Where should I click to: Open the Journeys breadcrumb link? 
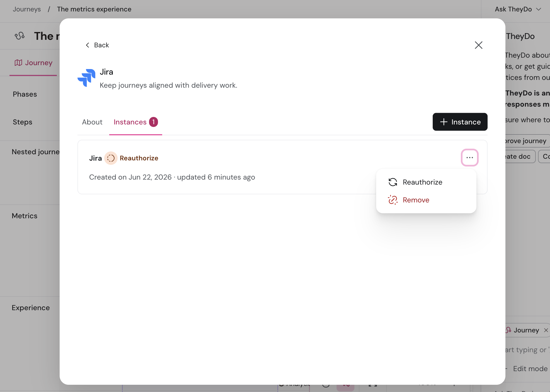pos(27,9)
